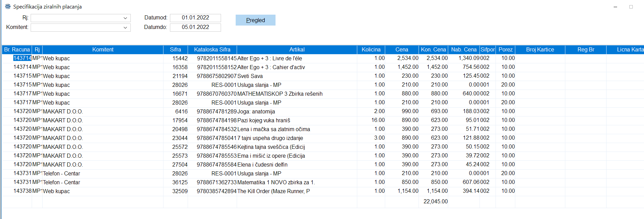Select The Kill Order row
644x219 pixels.
[273, 191]
